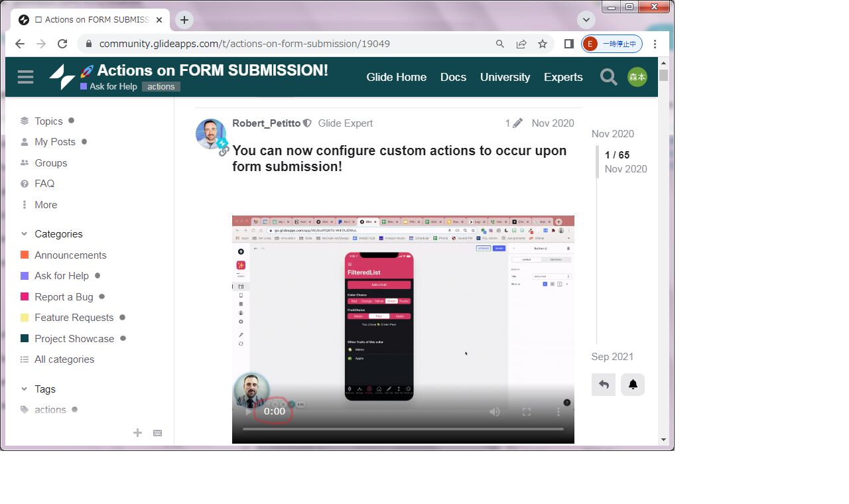The height and width of the screenshot is (504, 849).
Task: Open video more-options menu
Action: pos(558,412)
